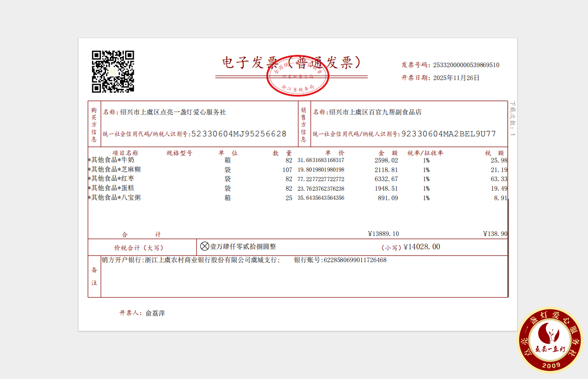Click the subtotal amount ¥13889.10
Viewport: 588px width, 379px height.
click(x=383, y=234)
